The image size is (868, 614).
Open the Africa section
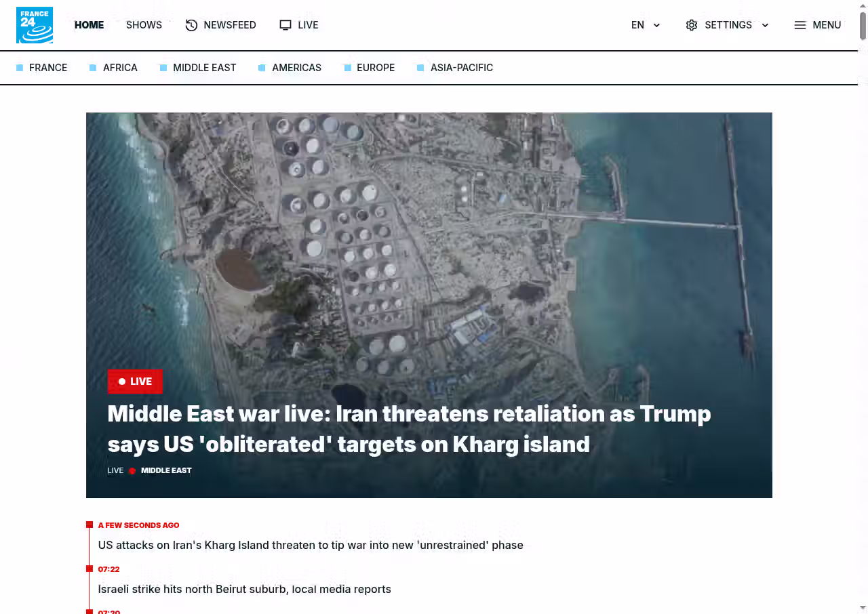(x=120, y=68)
